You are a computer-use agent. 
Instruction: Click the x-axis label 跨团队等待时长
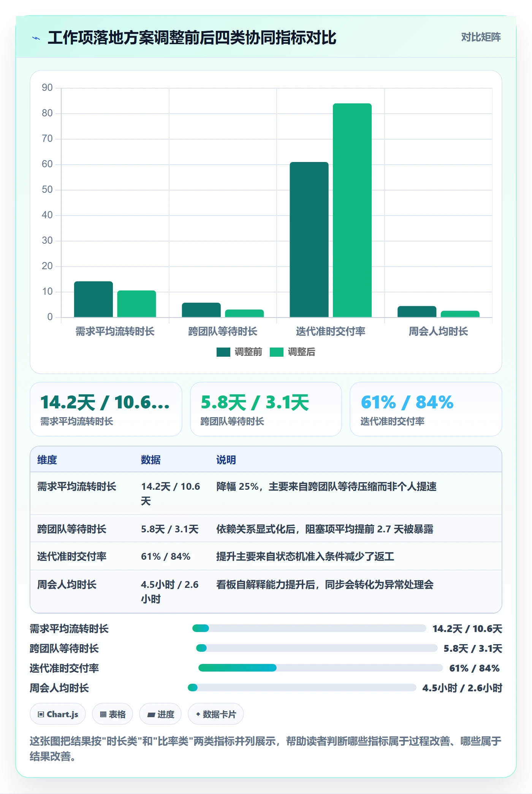coord(223,331)
